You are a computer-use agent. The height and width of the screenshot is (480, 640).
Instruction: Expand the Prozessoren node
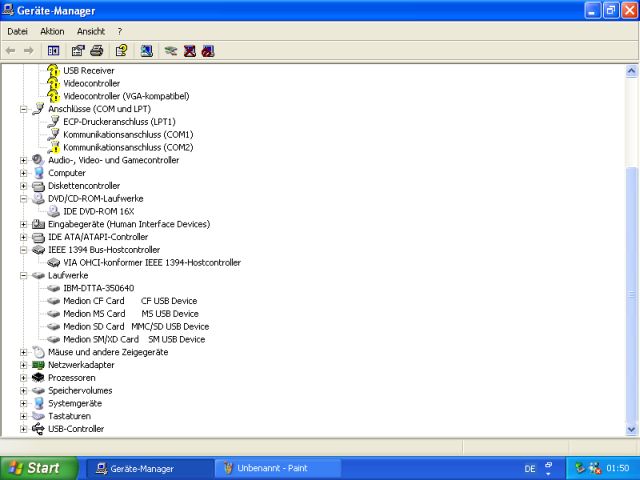[24, 378]
